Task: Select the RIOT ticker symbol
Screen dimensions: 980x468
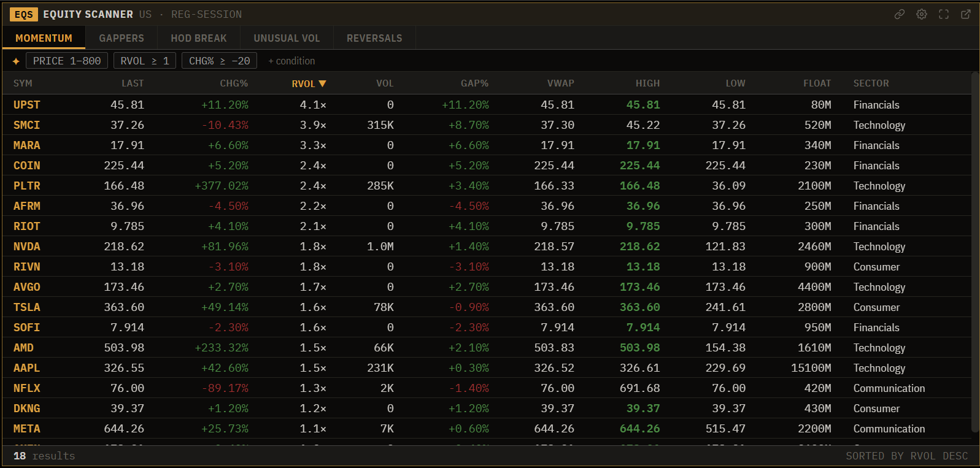Action: [27, 226]
